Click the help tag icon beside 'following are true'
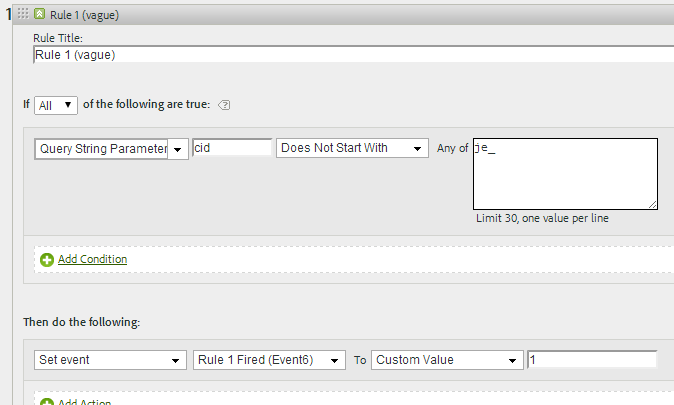Viewport: 674px width, 405px height. 224,105
